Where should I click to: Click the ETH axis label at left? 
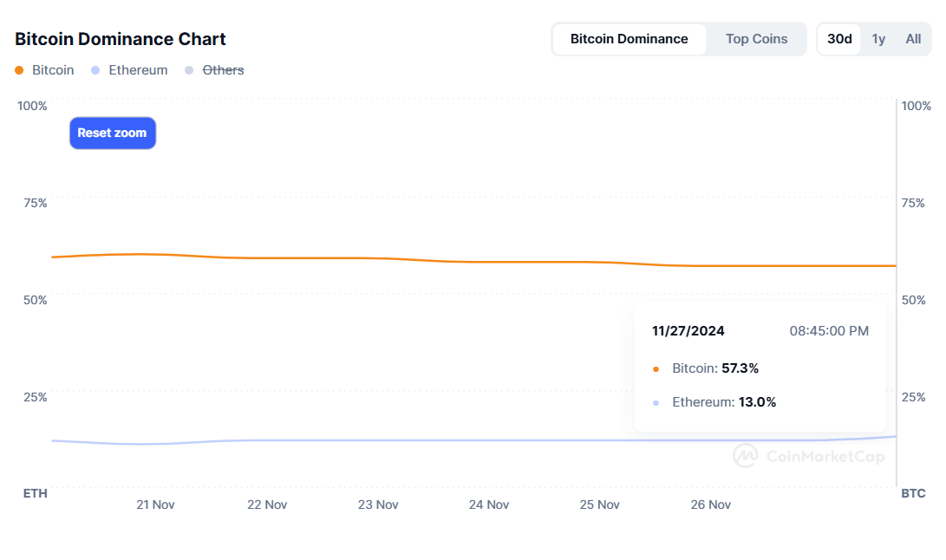click(35, 493)
